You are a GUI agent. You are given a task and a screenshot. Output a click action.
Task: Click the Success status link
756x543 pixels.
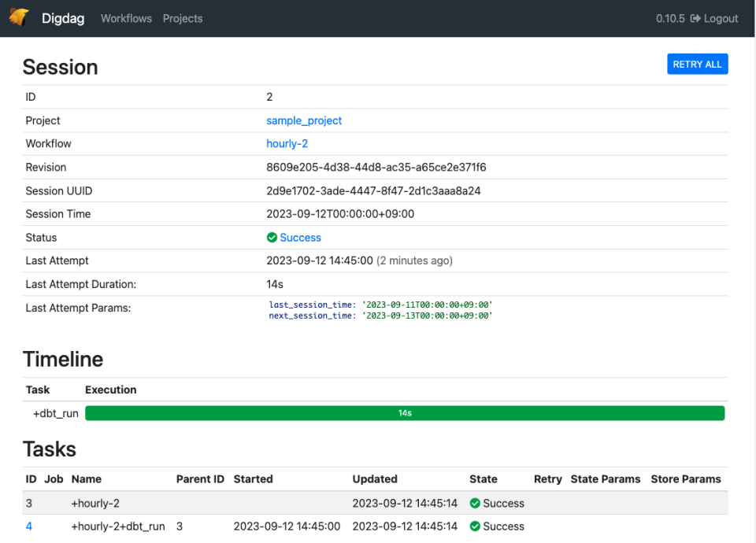pos(300,237)
